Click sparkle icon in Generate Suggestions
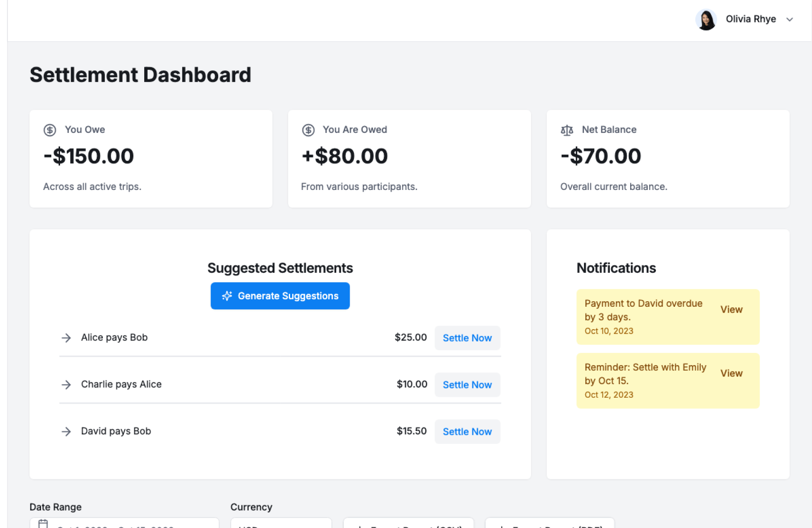812x528 pixels. coord(227,296)
